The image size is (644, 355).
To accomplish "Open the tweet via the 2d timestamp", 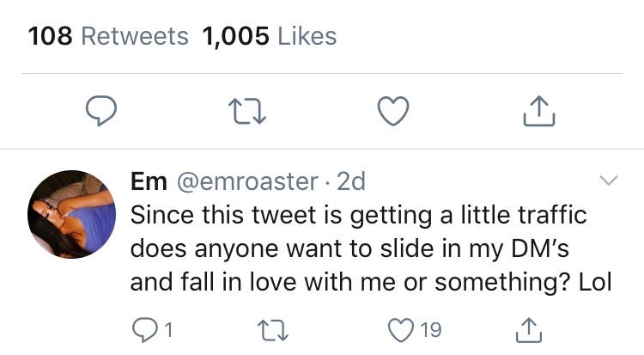I will click(x=352, y=181).
